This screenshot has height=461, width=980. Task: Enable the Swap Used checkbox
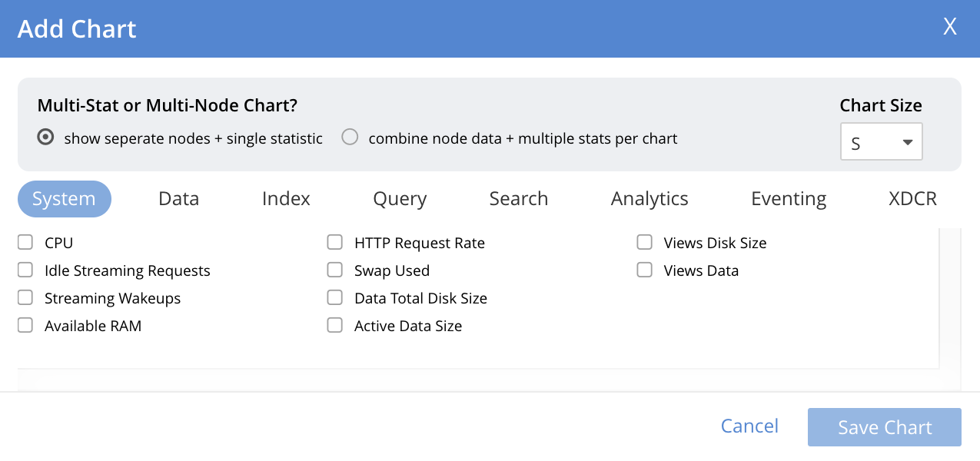(x=334, y=270)
